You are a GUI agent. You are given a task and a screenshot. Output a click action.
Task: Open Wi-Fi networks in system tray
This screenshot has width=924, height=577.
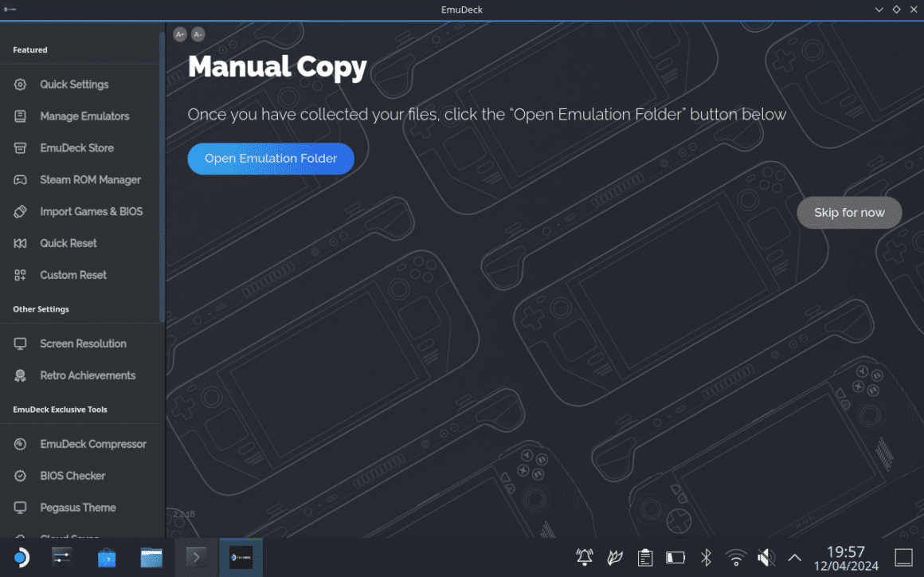pos(736,557)
